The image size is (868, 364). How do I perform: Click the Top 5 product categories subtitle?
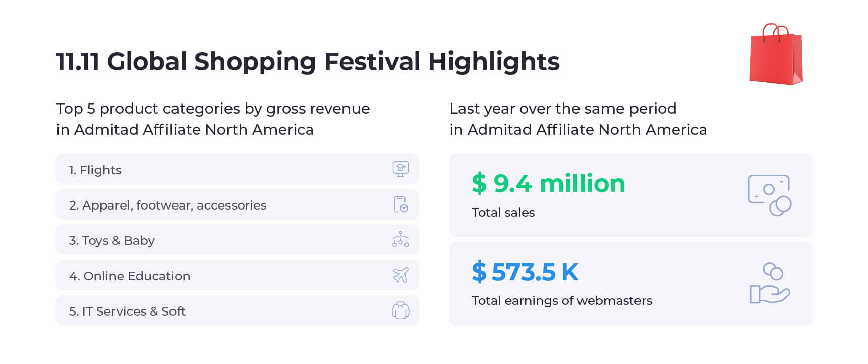click(213, 119)
